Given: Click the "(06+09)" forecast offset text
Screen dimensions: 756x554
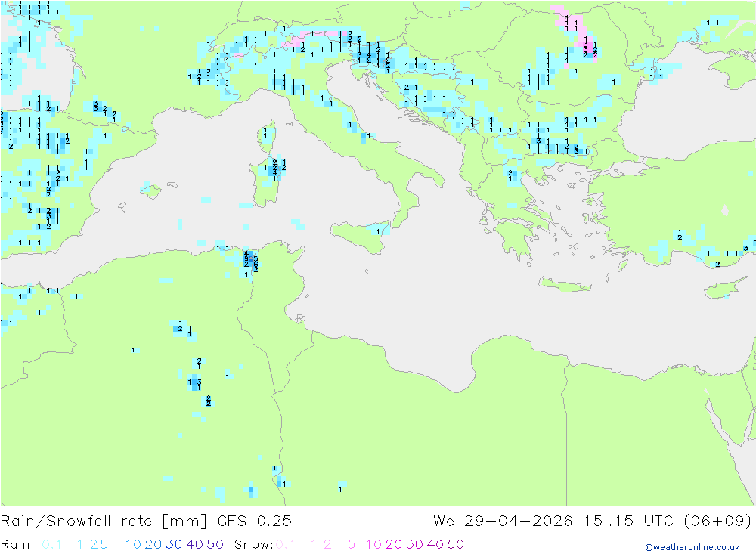Looking at the screenshot, I should (x=717, y=522).
